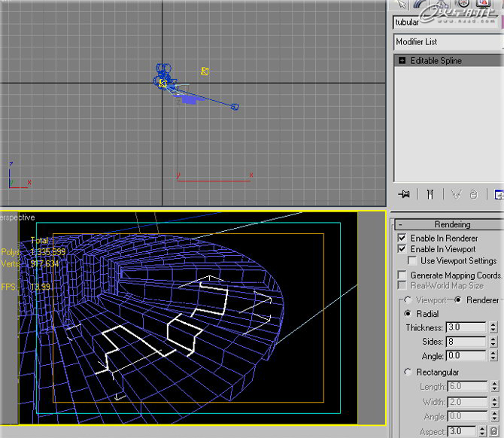Viewport: 504px width, 438px height.
Task: Click the Perspective viewport label
Action: [x=17, y=217]
